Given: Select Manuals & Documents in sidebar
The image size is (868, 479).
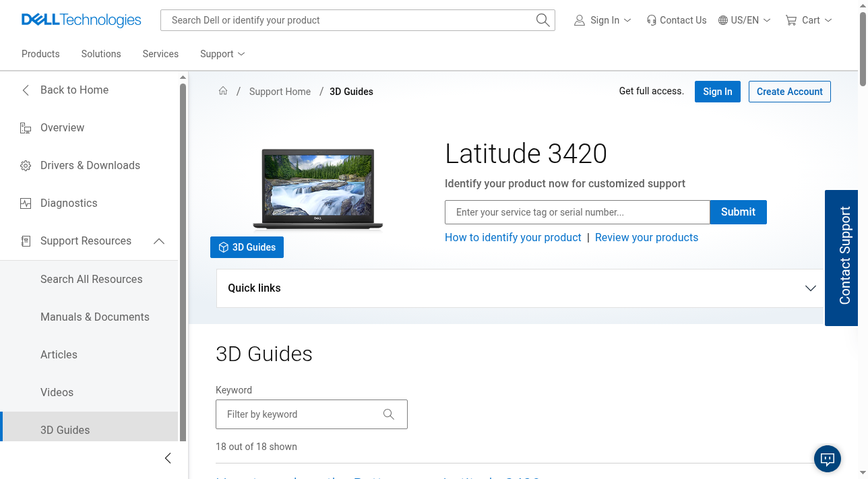Looking at the screenshot, I should [x=95, y=317].
